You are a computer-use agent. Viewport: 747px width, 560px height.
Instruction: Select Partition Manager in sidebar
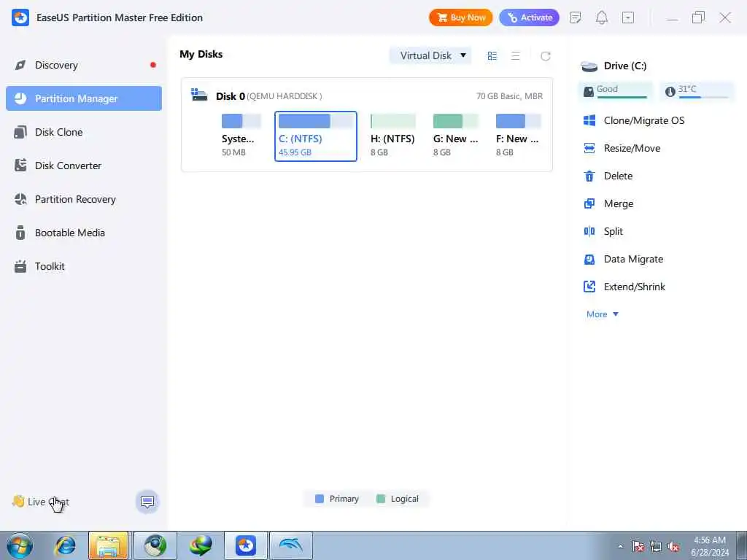pos(83,98)
